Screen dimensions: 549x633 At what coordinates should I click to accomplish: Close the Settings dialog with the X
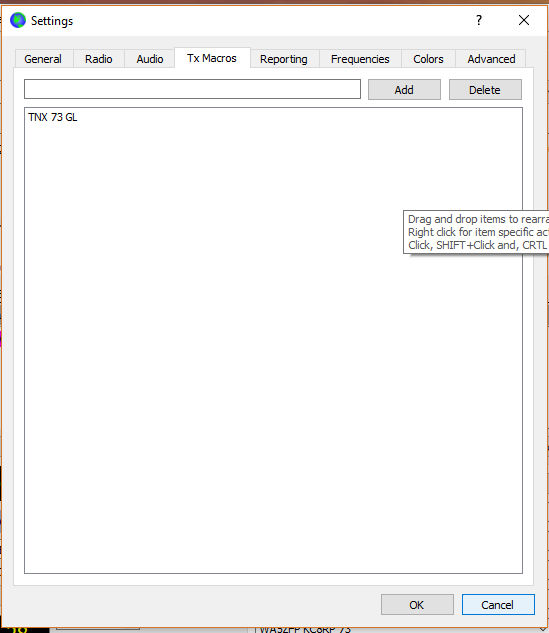pyautogui.click(x=524, y=20)
